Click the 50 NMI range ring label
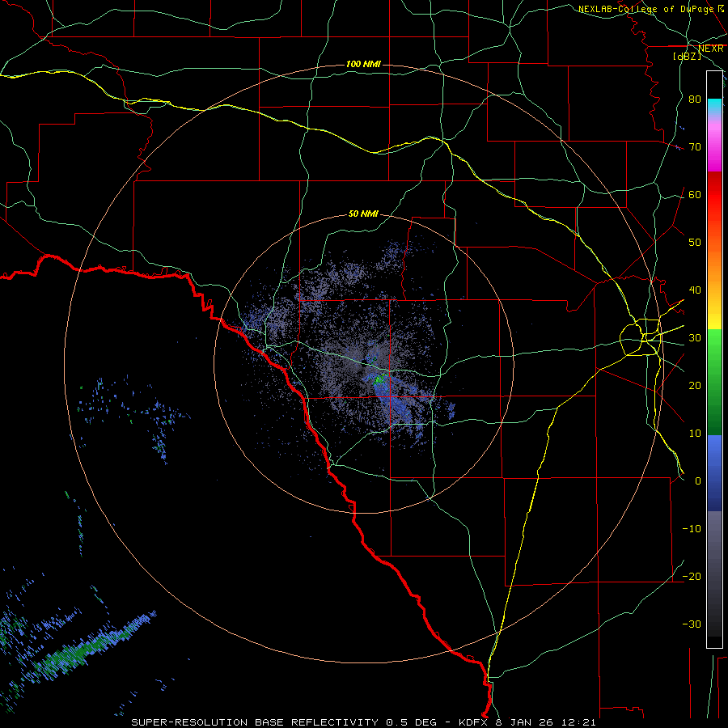 (363, 214)
